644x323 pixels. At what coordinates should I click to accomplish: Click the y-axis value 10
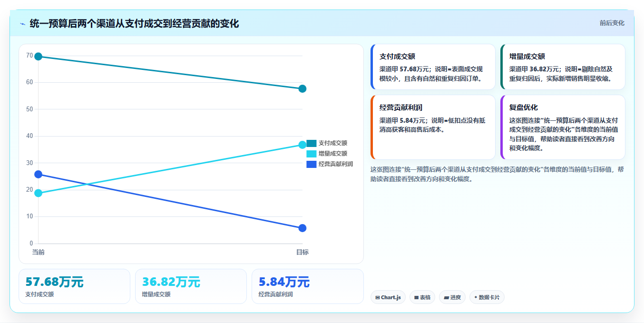pyautogui.click(x=29, y=216)
